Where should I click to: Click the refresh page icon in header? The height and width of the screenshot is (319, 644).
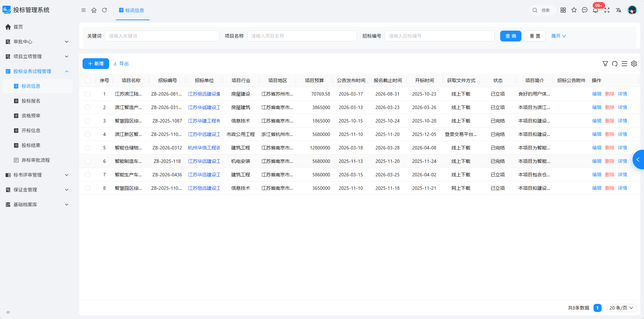pos(104,10)
